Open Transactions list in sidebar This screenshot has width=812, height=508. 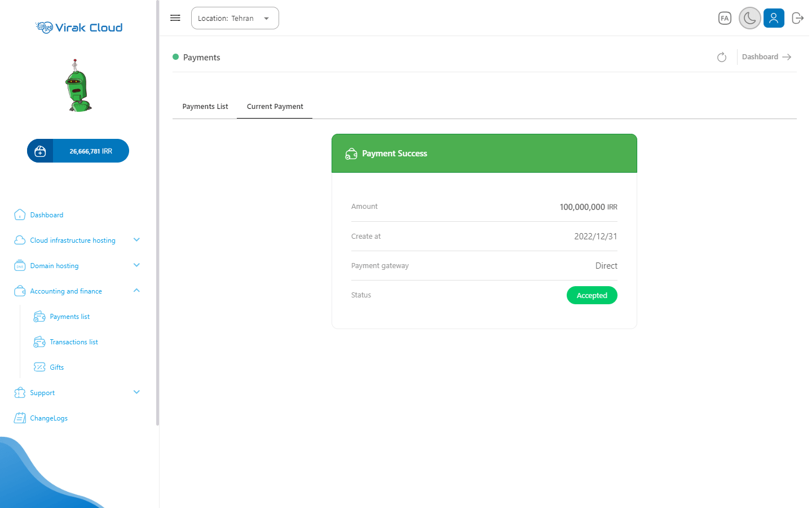73,342
